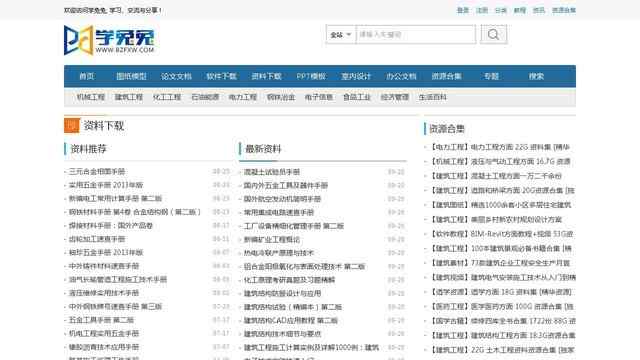640x360 pixels.
Task: Open 【电力工程】电力工程方面 22G 资料集
Action: point(500,147)
